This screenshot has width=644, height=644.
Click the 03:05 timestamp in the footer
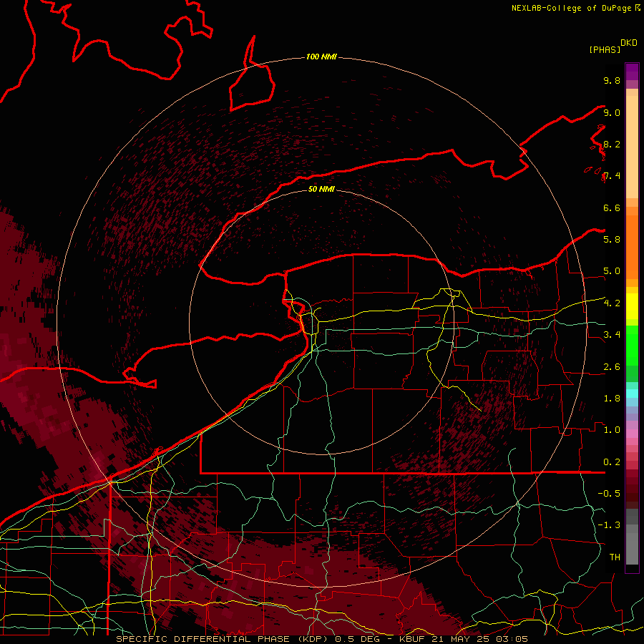[x=512, y=639]
